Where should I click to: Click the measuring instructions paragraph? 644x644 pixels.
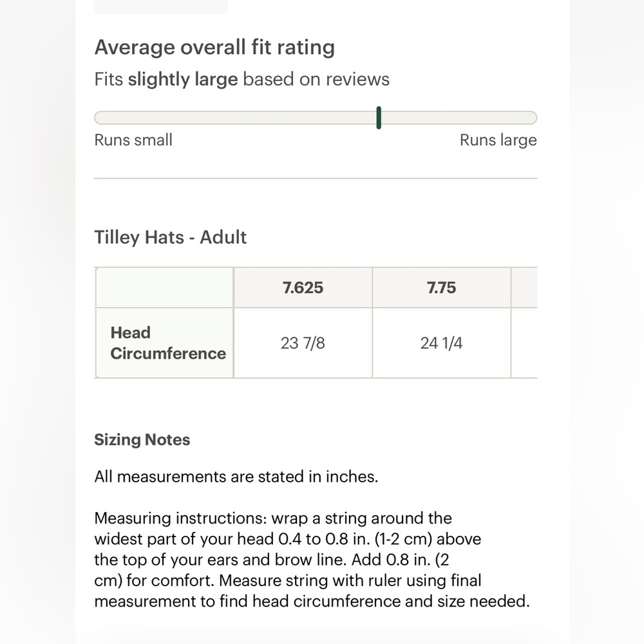click(x=312, y=560)
